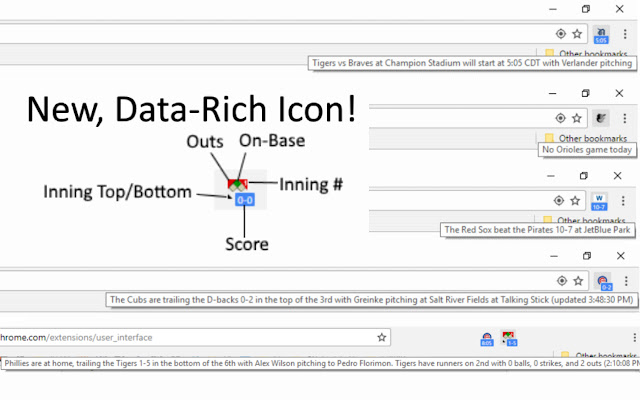The height and width of the screenshot is (400, 640).
Task: Click location icon in the Orioles window
Action: coord(560,118)
